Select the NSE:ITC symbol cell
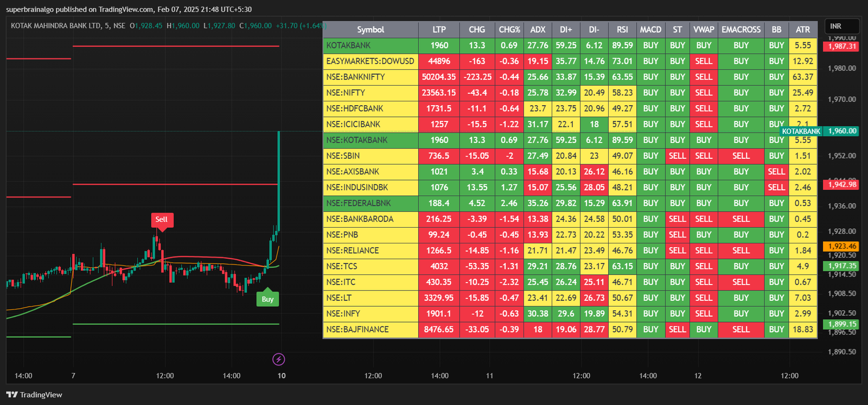 pyautogui.click(x=371, y=282)
